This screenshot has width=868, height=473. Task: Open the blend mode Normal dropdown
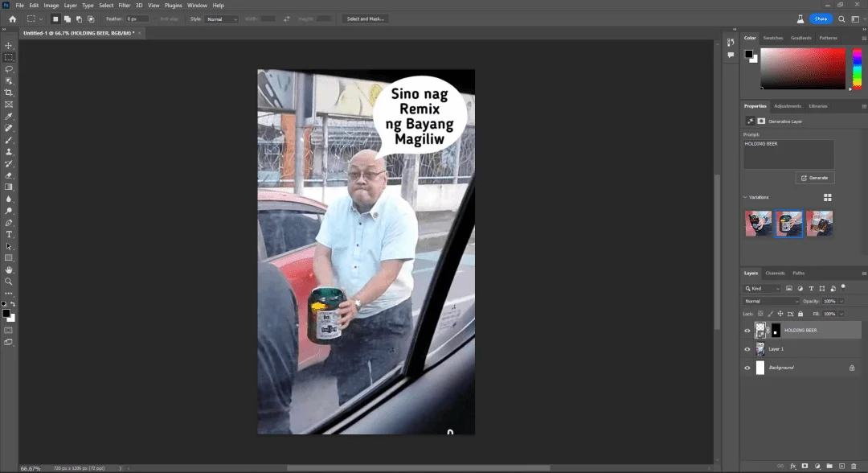772,302
